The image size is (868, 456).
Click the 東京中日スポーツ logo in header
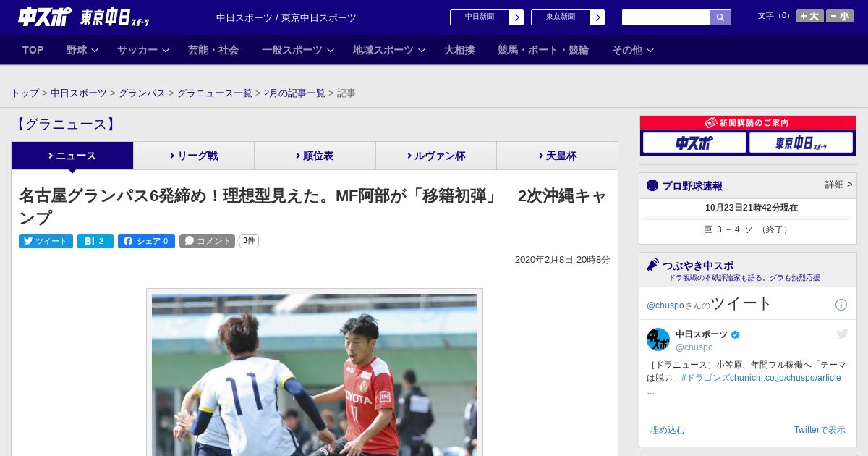point(115,17)
